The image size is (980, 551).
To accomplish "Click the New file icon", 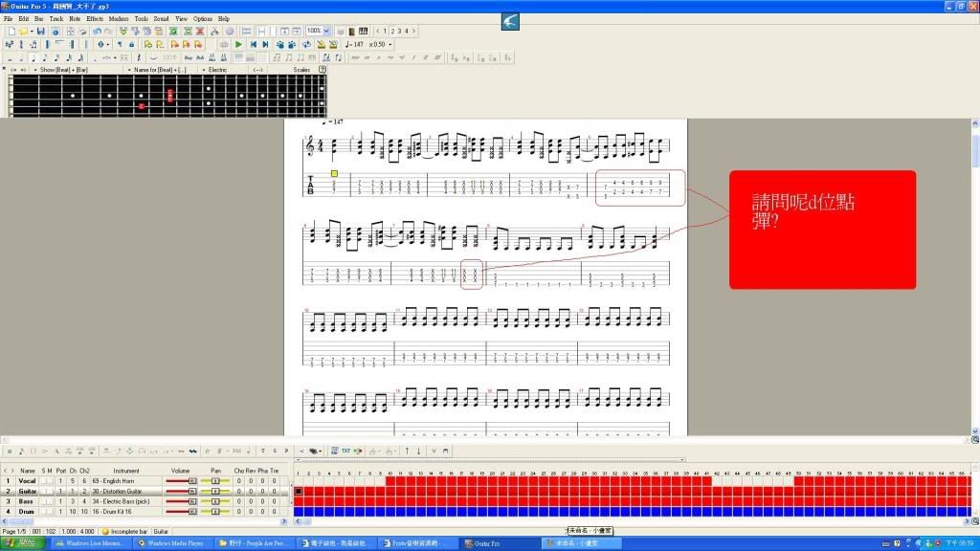I will (x=10, y=32).
